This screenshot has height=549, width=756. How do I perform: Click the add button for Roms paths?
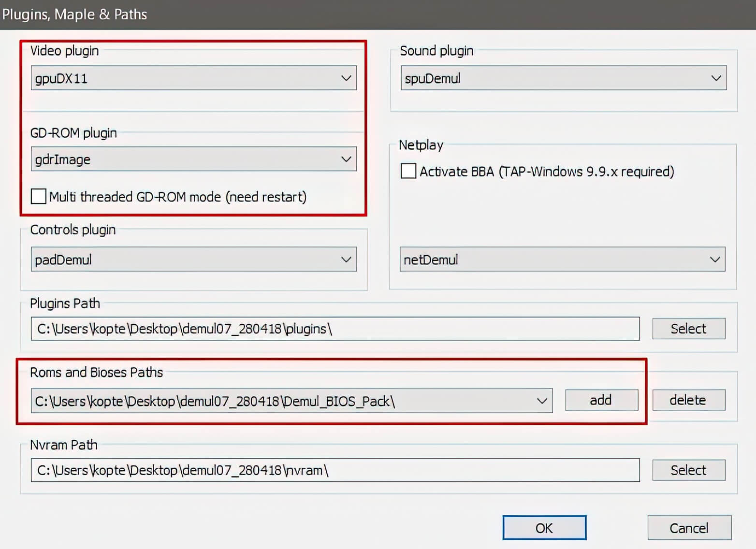pos(601,400)
